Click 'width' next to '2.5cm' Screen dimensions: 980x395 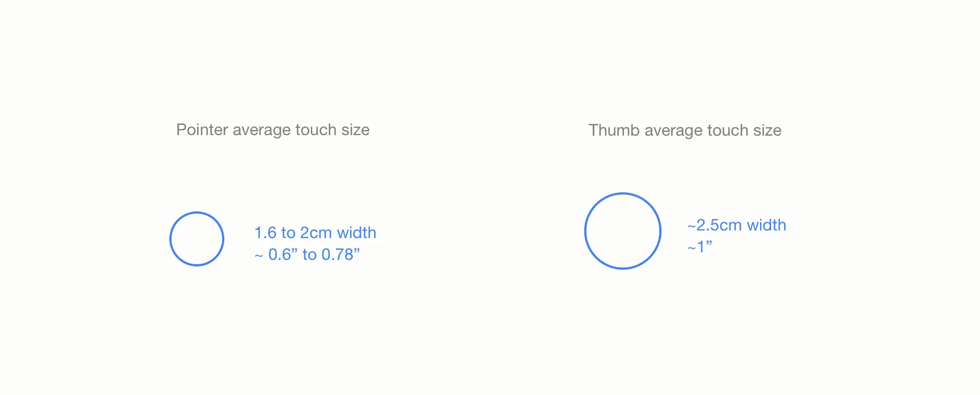[x=767, y=225]
